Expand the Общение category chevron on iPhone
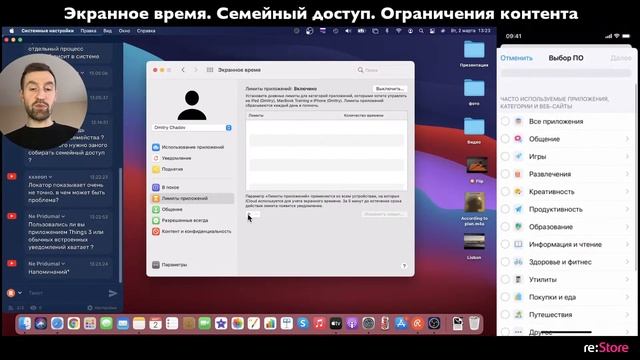 tap(627, 139)
